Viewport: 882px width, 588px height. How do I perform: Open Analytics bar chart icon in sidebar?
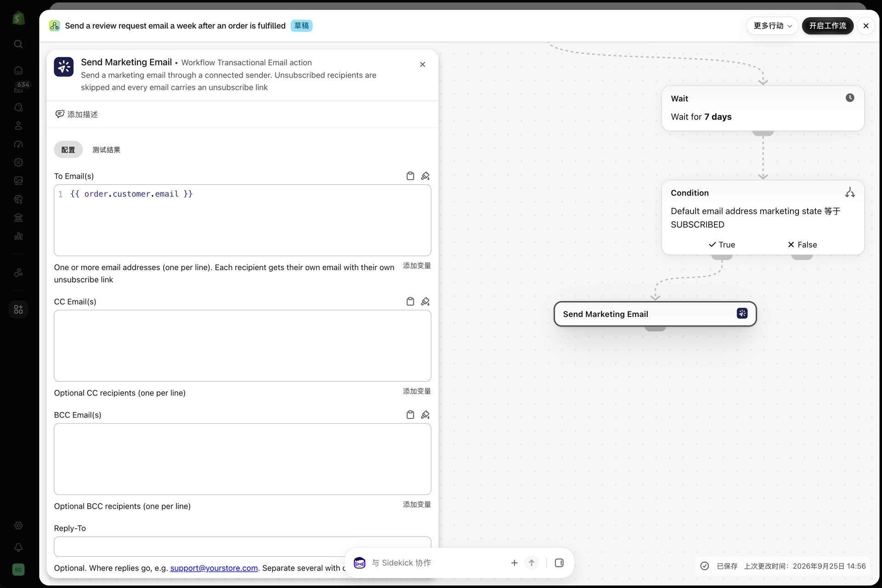18,236
